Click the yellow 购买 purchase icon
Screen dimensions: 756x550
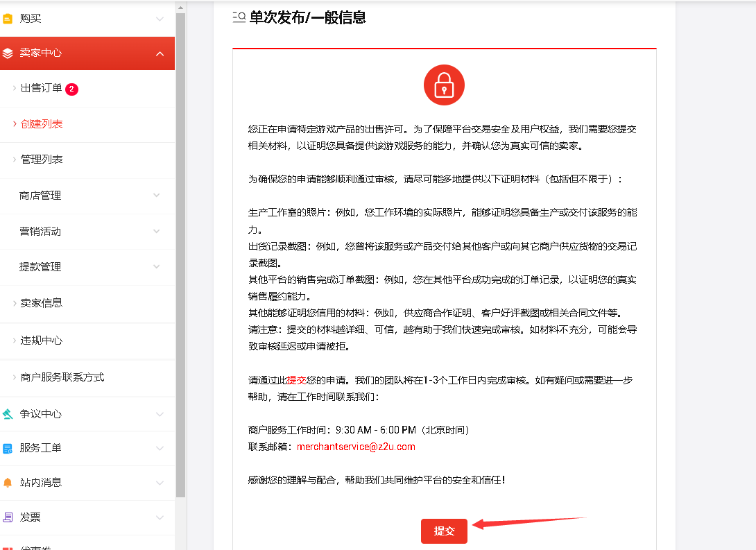8,19
